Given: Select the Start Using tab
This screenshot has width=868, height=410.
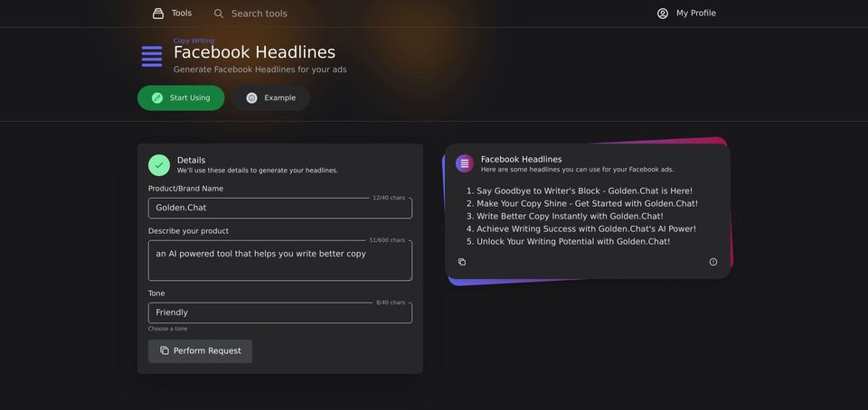Looking at the screenshot, I should pyautogui.click(x=181, y=98).
